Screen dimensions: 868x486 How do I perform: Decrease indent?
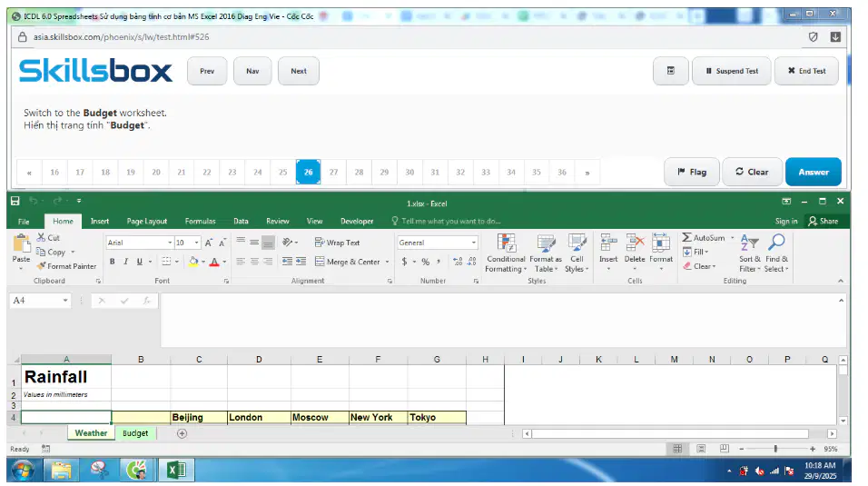[287, 262]
